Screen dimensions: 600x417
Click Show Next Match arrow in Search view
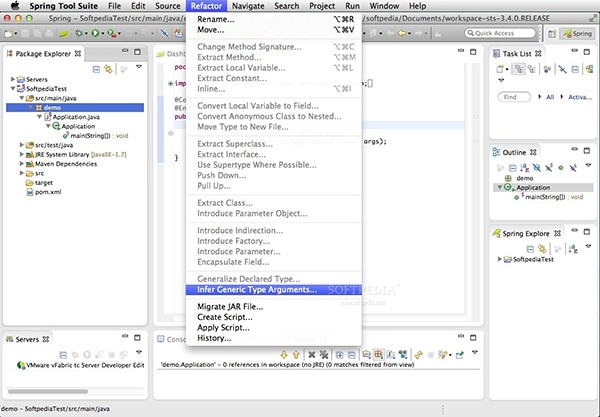click(x=284, y=355)
